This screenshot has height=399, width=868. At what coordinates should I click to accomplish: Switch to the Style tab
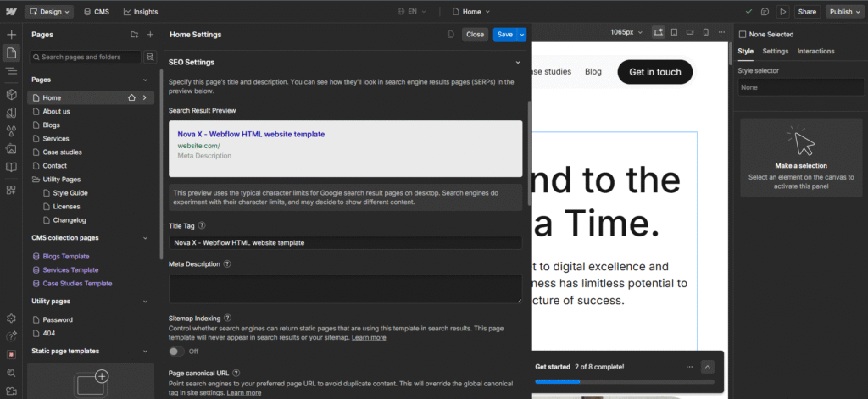point(746,51)
